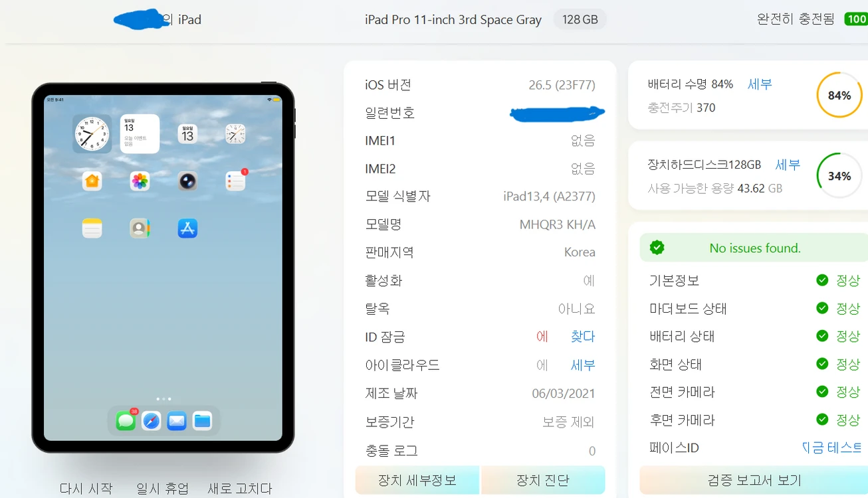The image size is (868, 498).
Task: Open Files in the iPad dock
Action: click(x=202, y=421)
